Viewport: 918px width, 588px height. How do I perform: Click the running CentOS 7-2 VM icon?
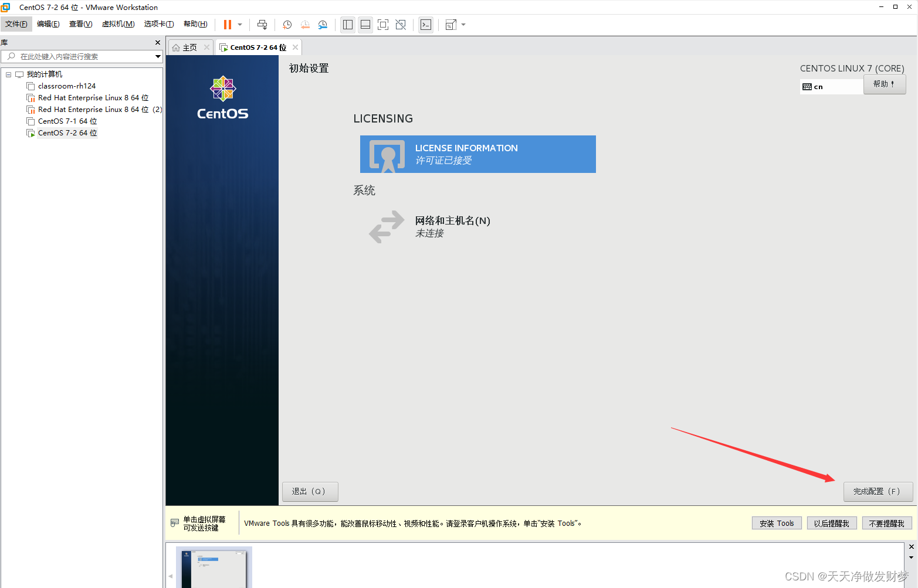(31, 133)
